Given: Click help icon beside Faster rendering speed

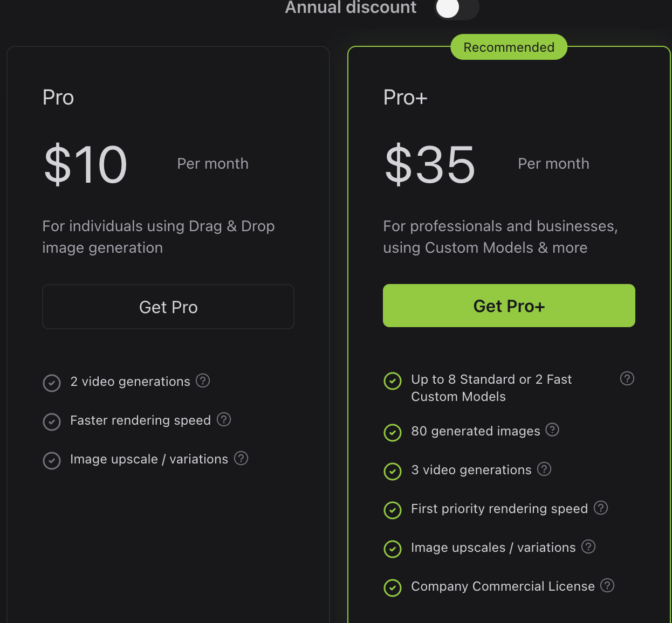Looking at the screenshot, I should tap(224, 419).
